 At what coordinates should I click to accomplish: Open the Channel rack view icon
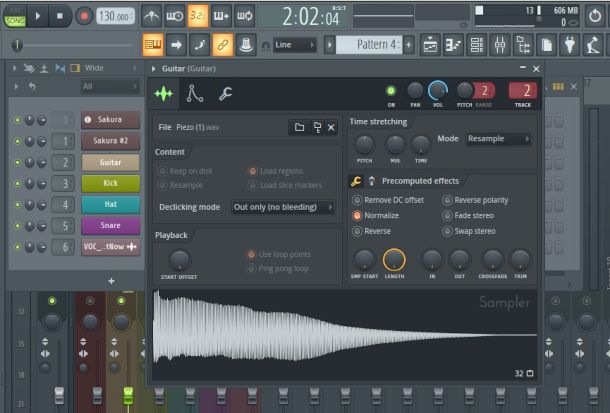(x=477, y=45)
